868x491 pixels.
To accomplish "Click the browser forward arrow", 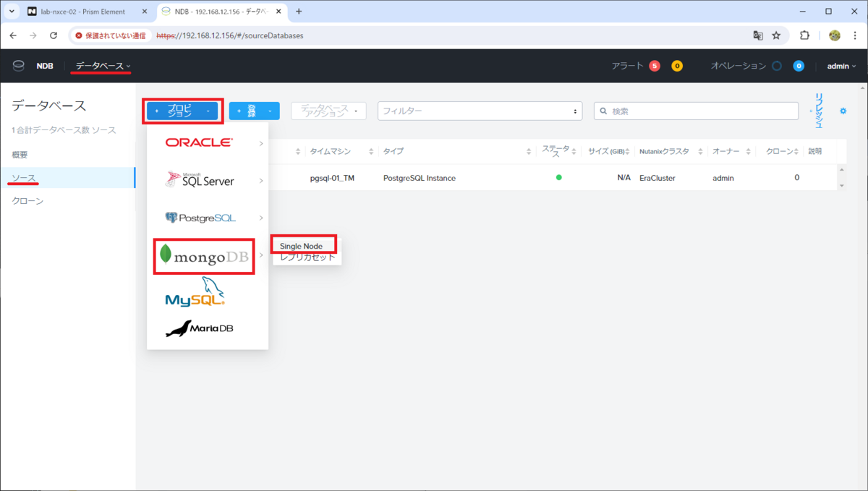I will coord(33,35).
